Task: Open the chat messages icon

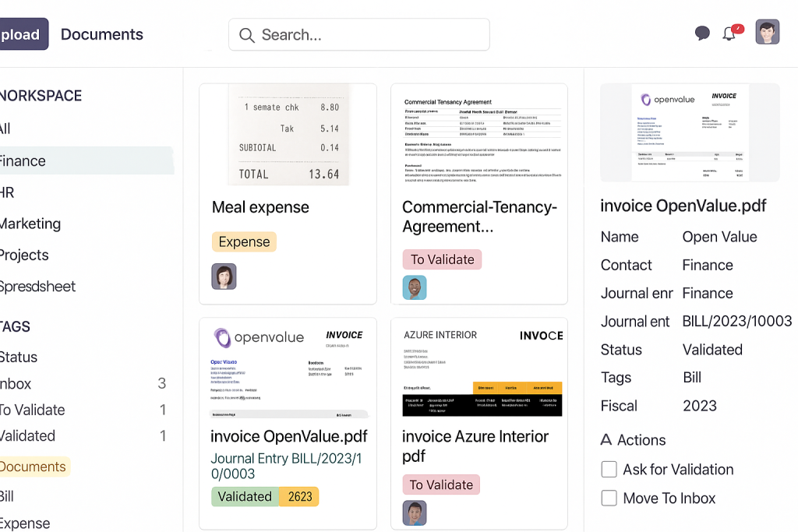Action: (x=702, y=33)
